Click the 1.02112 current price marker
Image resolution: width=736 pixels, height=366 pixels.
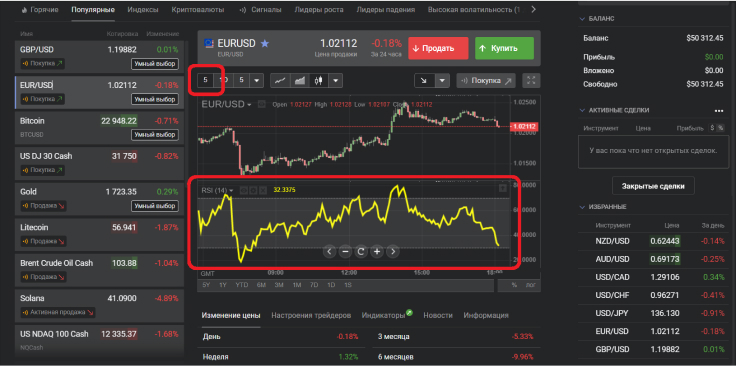click(x=524, y=127)
